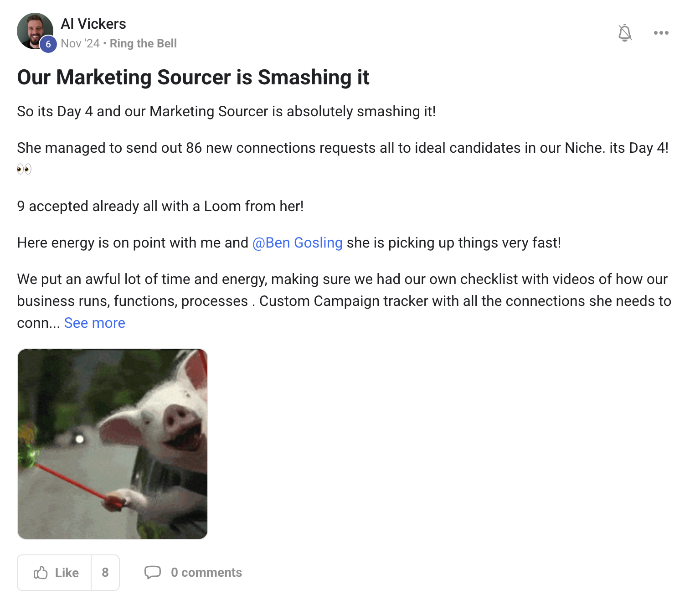Click the thumbs-up icon

(41, 573)
